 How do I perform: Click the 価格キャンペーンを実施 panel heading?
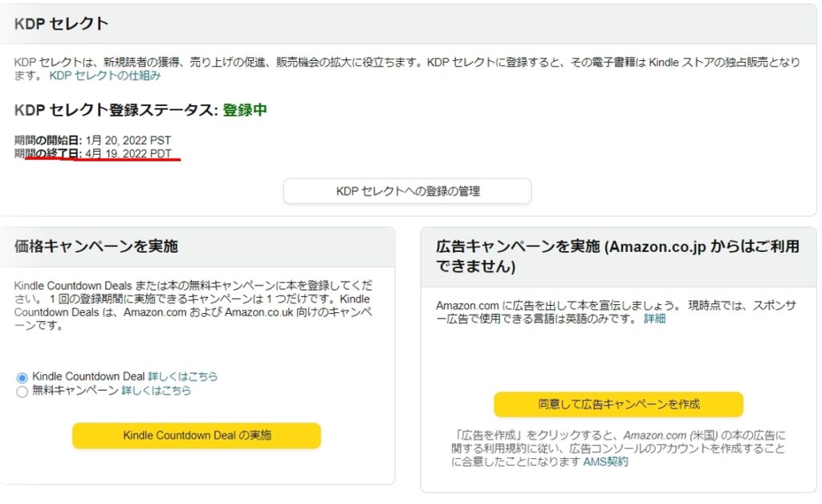96,246
